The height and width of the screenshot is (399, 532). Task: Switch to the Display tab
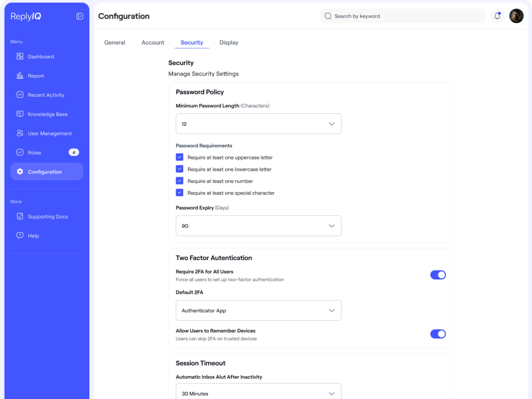coord(229,43)
